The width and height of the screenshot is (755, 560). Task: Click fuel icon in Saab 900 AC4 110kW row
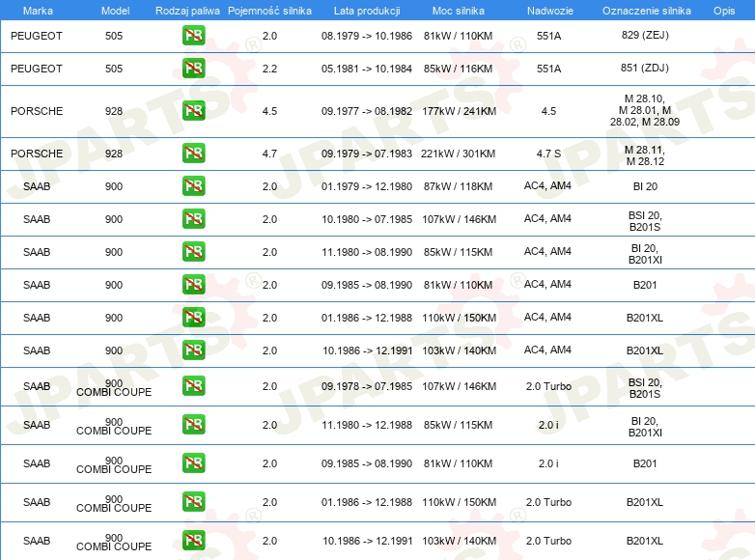pos(193,317)
